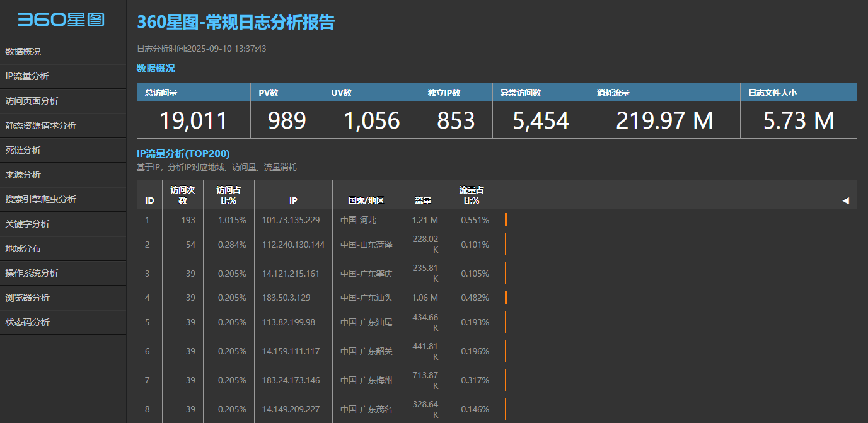Click region cell 中国-广东茂名

pos(366,409)
